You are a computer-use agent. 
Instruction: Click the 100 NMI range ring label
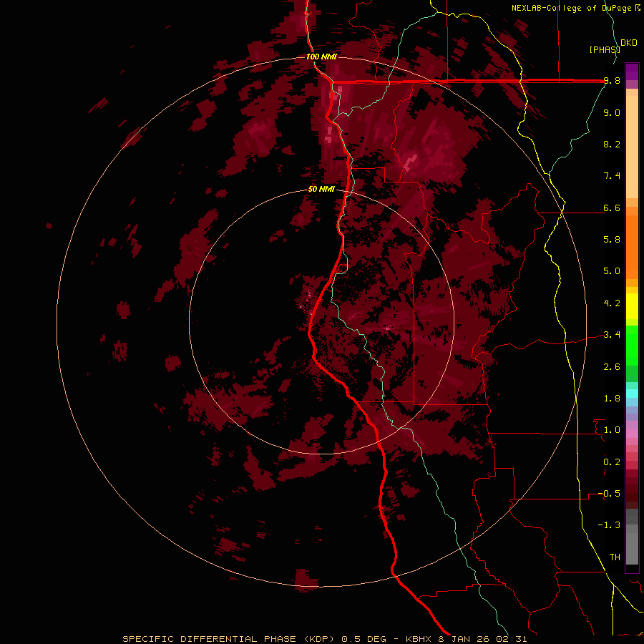point(321,57)
